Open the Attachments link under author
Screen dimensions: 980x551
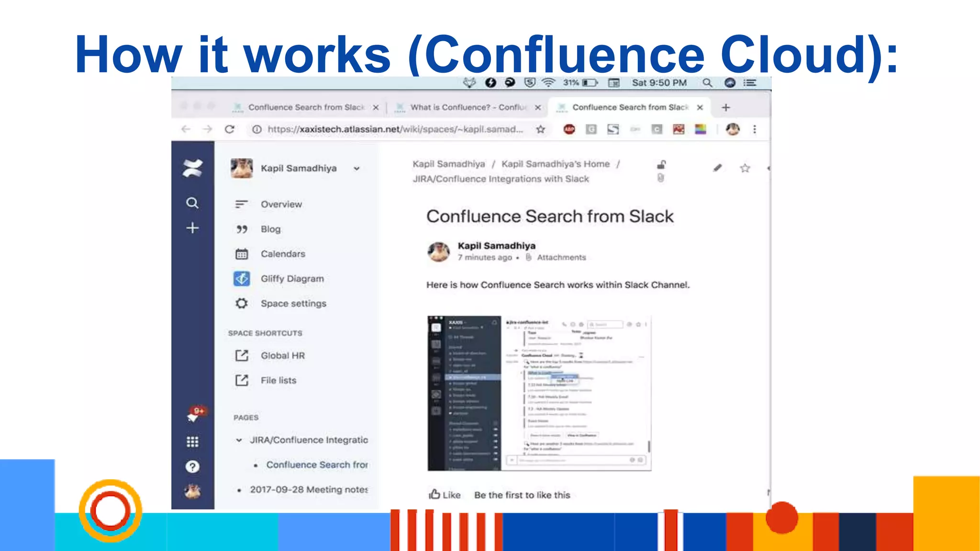pyautogui.click(x=561, y=257)
